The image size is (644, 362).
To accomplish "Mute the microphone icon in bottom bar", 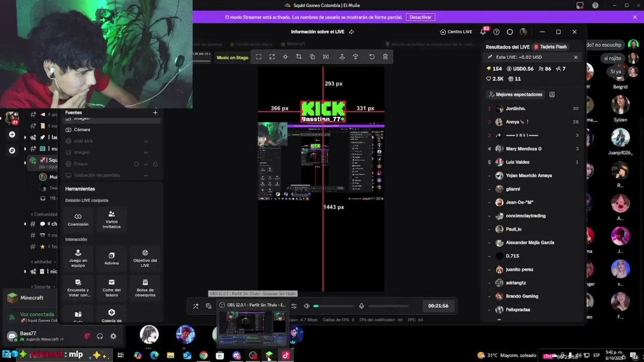I will click(x=361, y=306).
